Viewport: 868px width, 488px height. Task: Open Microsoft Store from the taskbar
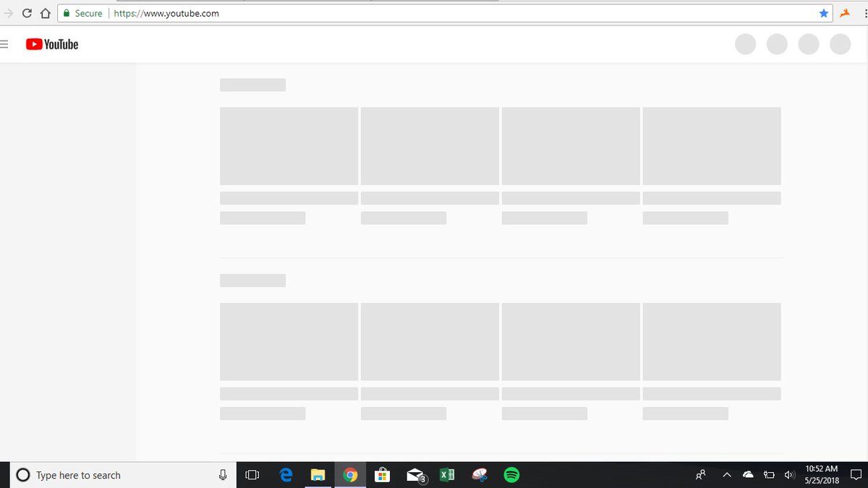pos(383,475)
